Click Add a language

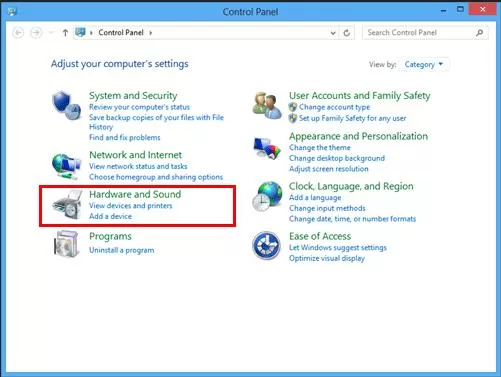315,198
